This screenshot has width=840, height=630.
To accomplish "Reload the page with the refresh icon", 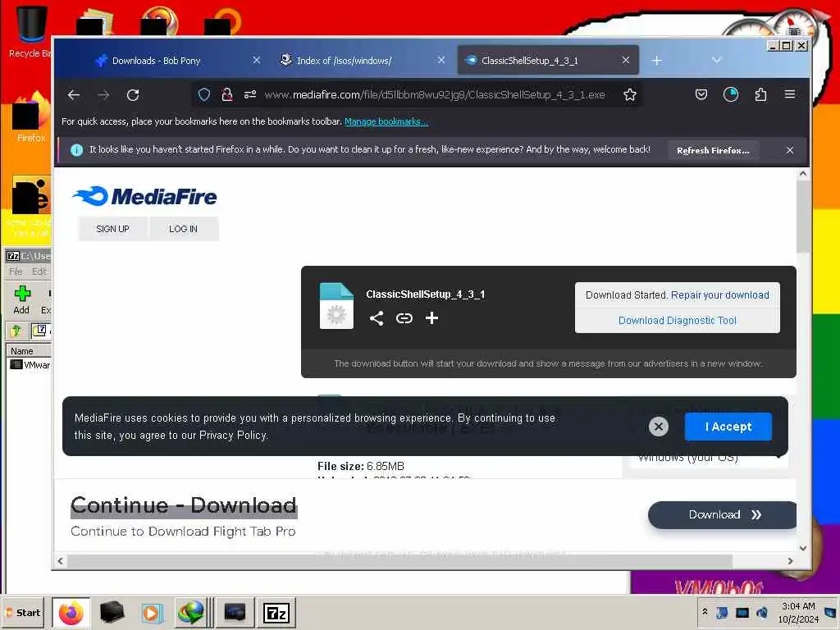I will pos(133,95).
